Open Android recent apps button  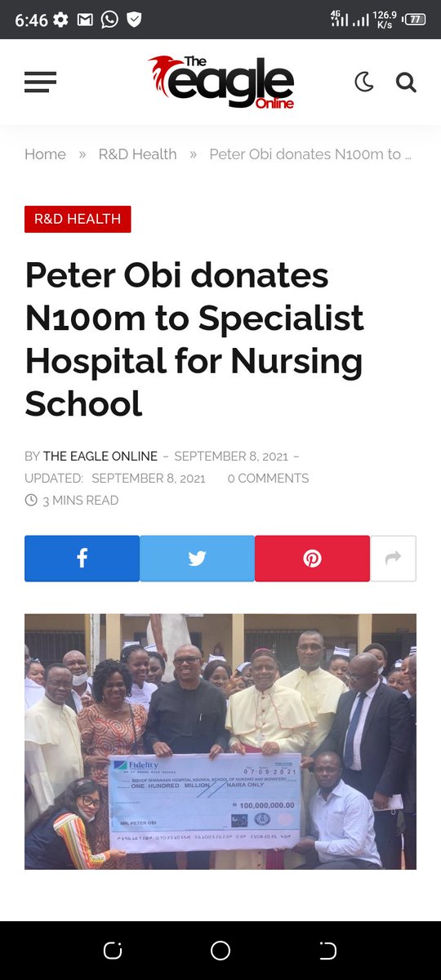[x=113, y=951]
